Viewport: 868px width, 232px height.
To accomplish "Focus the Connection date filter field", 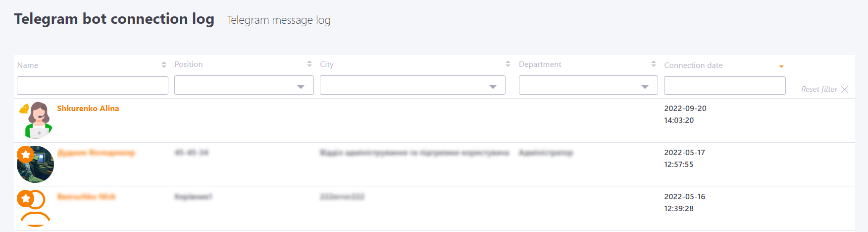I will 725,85.
